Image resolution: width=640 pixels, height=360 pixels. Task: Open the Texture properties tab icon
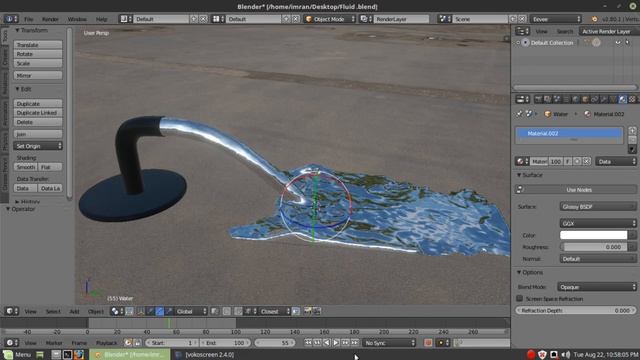point(632,99)
